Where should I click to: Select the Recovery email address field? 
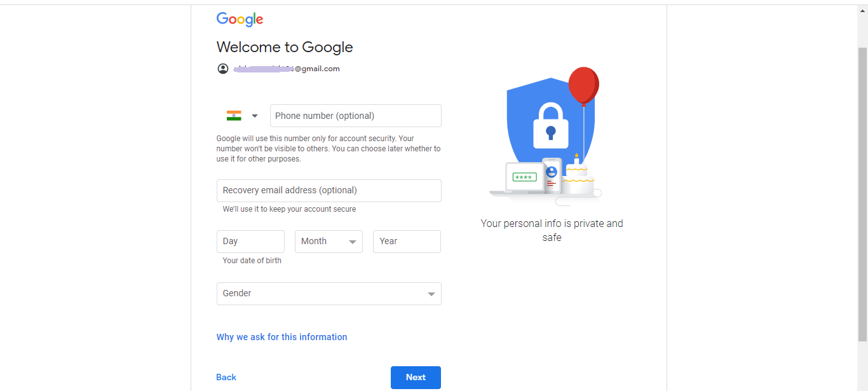[x=329, y=191]
